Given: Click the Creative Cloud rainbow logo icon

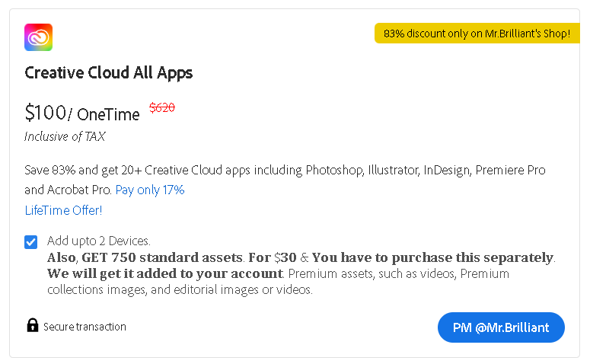Looking at the screenshot, I should tap(38, 37).
